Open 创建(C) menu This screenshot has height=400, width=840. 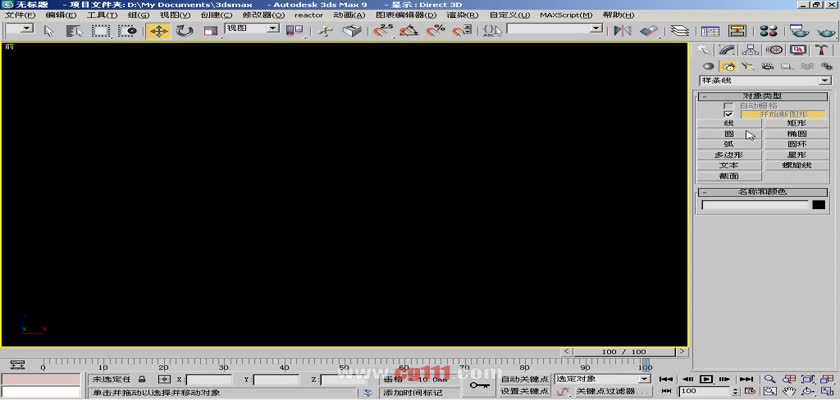tap(216, 15)
